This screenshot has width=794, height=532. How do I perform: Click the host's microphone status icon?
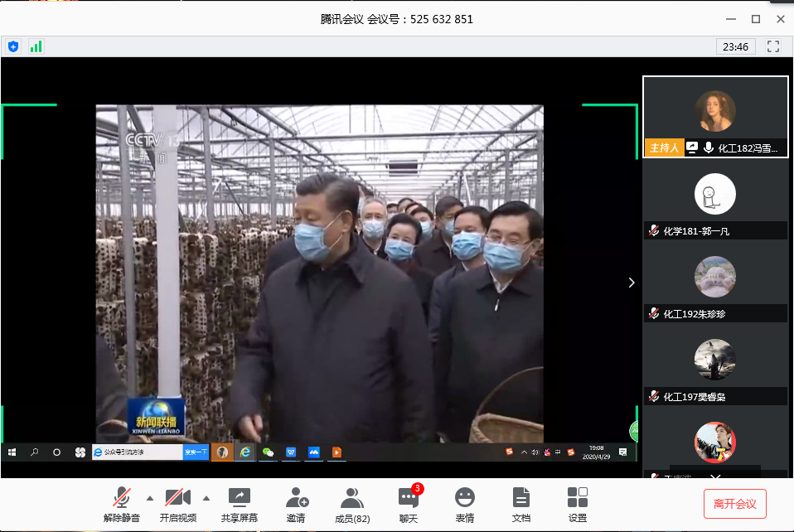point(709,148)
